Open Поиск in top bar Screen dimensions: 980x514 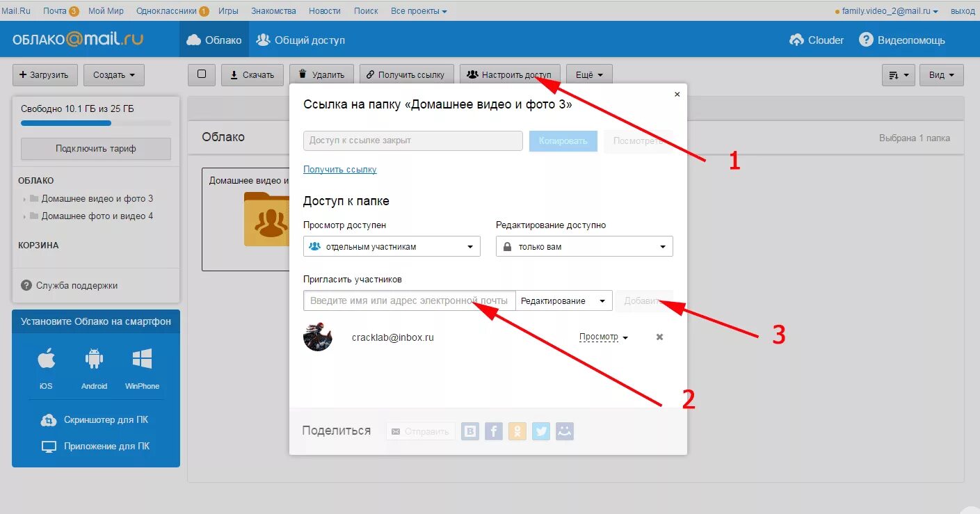(366, 11)
